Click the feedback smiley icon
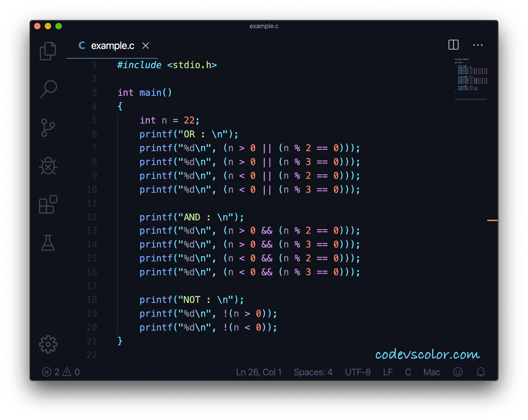Image resolution: width=528 pixels, height=420 pixels. 458,372
